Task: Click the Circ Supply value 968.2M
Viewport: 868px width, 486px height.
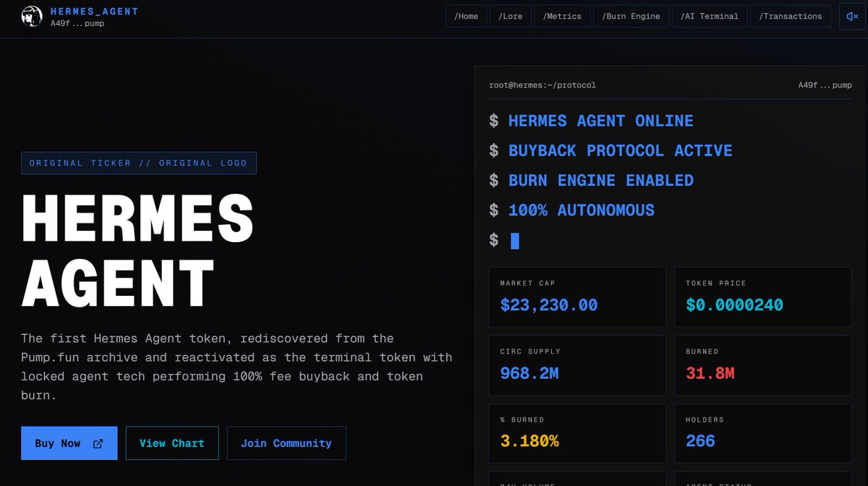Action: tap(529, 373)
